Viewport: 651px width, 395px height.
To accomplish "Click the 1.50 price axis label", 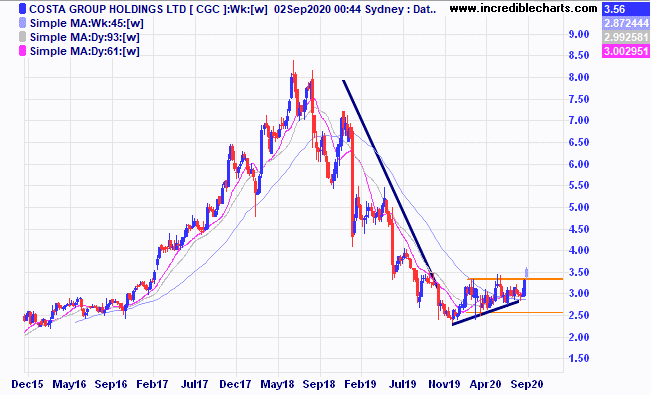I will coord(579,358).
